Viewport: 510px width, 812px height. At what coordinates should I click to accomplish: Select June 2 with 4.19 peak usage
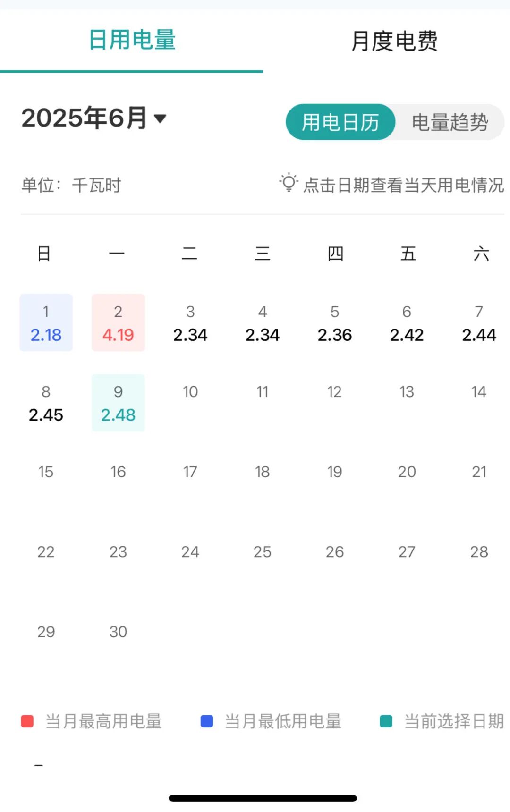[x=118, y=323]
